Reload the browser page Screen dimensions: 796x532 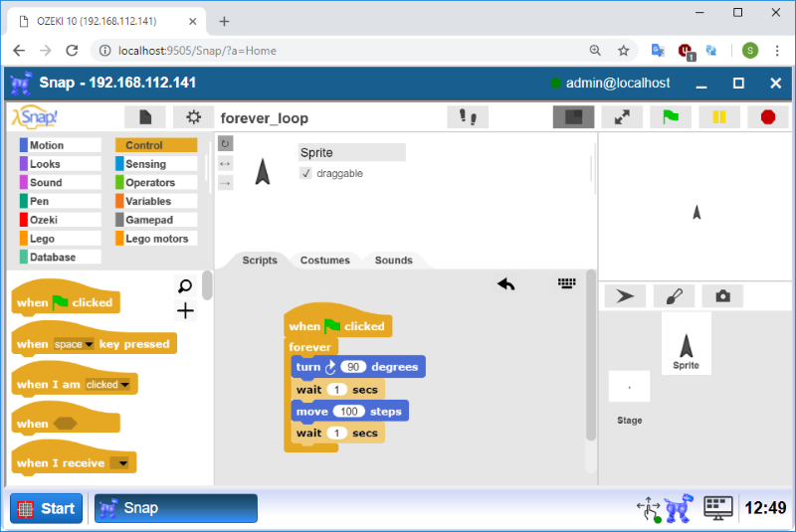click(x=72, y=50)
